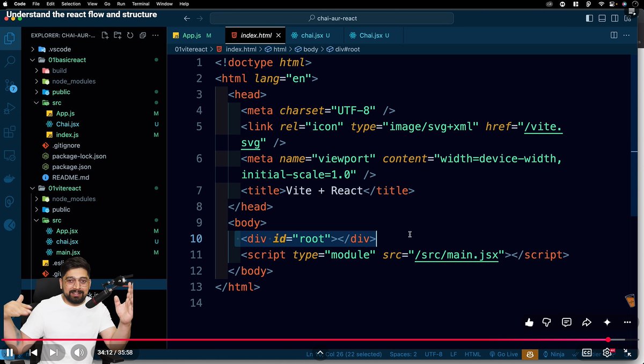Open README.md in the file tree

click(70, 177)
